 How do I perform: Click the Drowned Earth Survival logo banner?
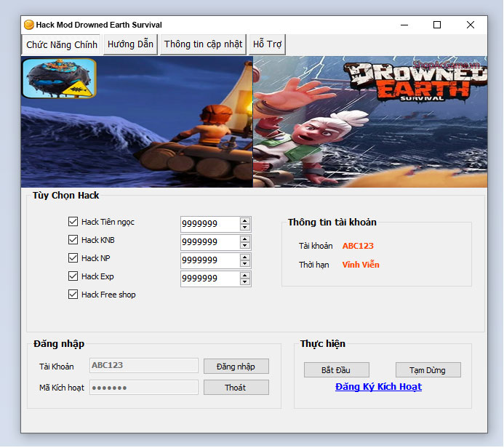pos(416,81)
